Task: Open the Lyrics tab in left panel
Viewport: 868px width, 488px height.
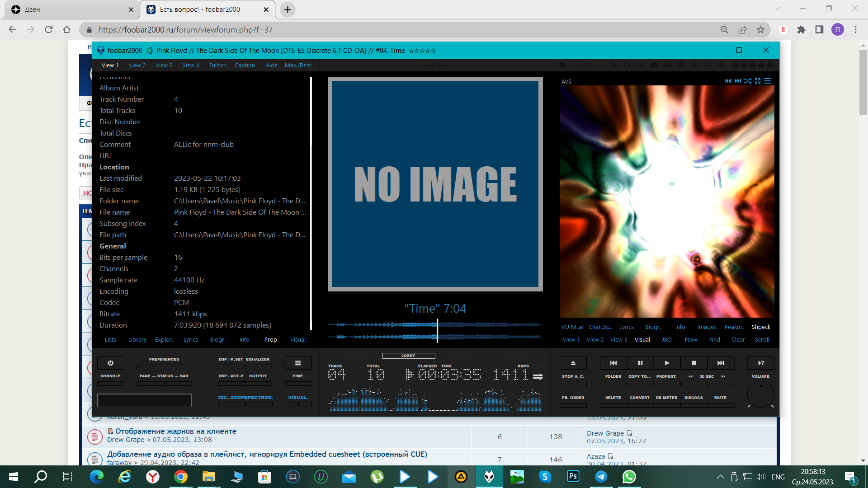Action: (190, 340)
